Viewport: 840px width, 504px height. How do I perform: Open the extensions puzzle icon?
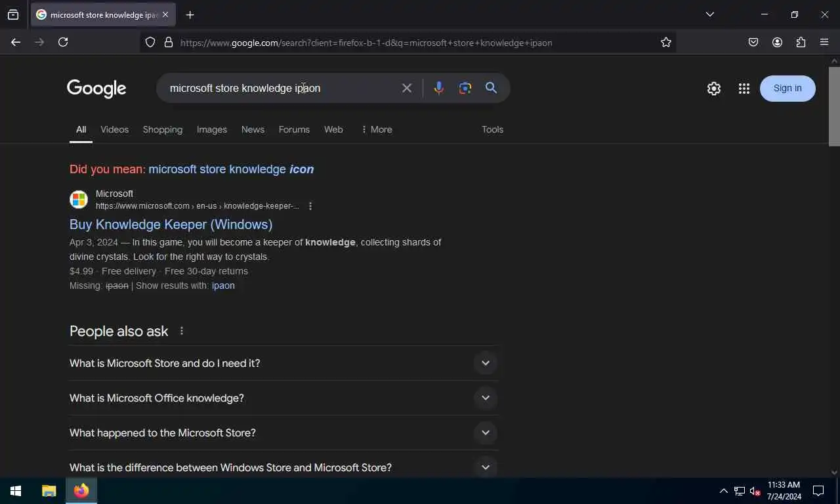(801, 42)
